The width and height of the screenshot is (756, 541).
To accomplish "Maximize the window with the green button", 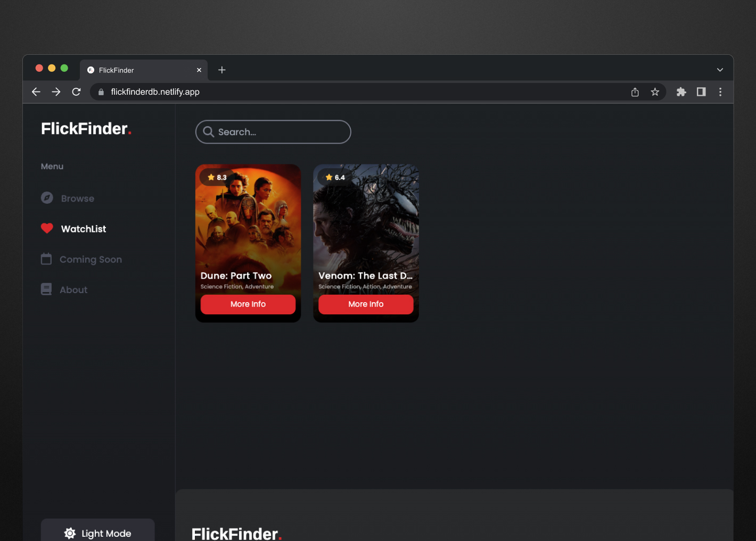I will tap(64, 68).
